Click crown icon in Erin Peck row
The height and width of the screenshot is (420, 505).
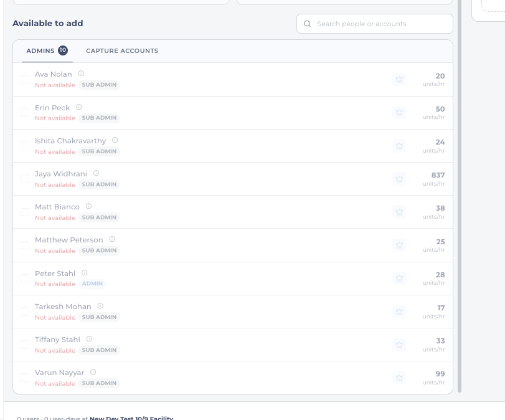399,113
